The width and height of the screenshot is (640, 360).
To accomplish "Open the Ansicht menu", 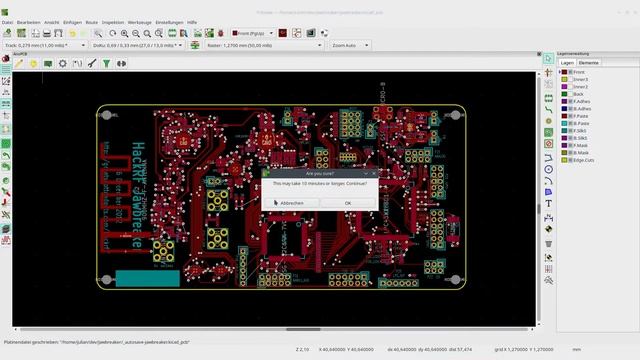I will pos(52,22).
